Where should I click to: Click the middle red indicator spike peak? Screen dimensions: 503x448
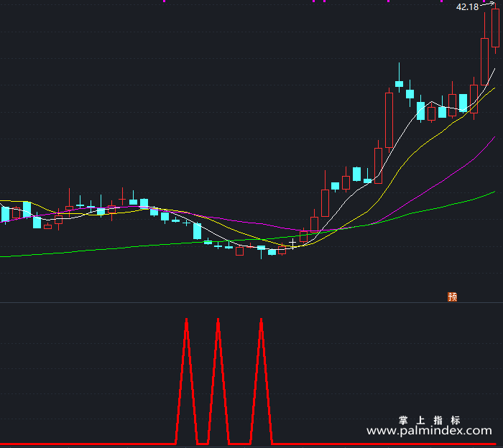(x=218, y=320)
